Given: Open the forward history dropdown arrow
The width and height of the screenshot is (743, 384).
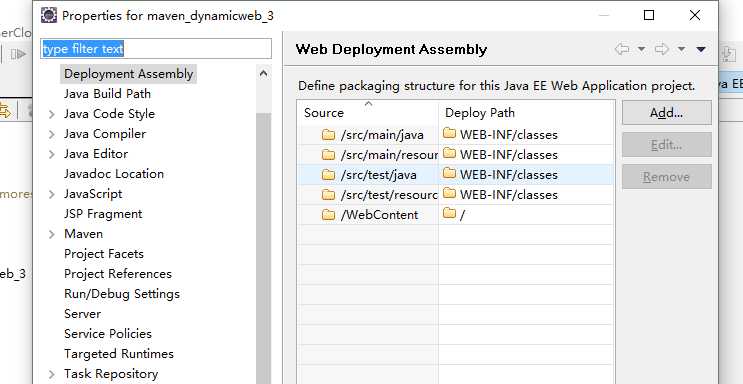Looking at the screenshot, I should (x=681, y=49).
